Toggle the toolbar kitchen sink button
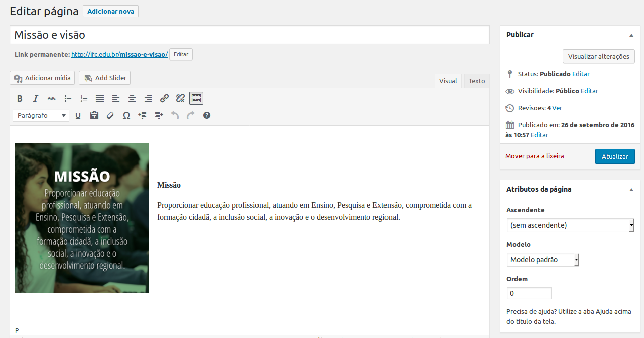644x338 pixels. coord(196,98)
